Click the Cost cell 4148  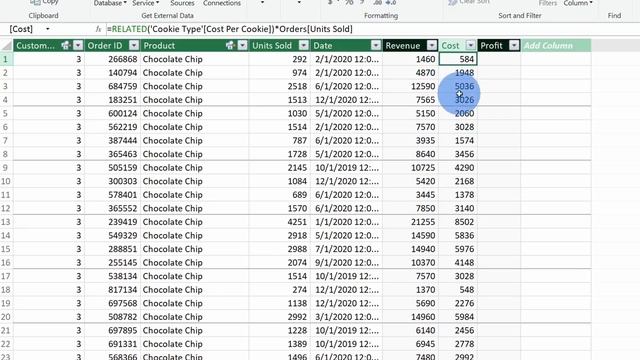(x=458, y=263)
